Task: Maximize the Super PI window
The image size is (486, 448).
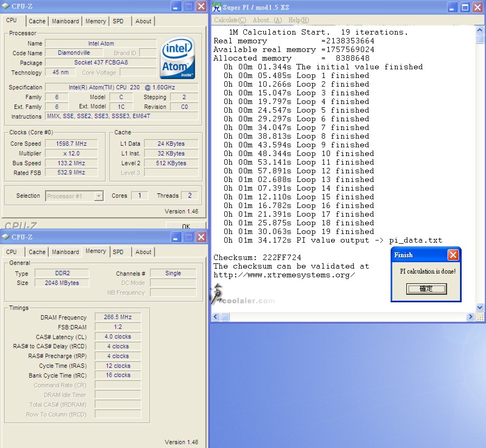Action: tap(465, 7)
